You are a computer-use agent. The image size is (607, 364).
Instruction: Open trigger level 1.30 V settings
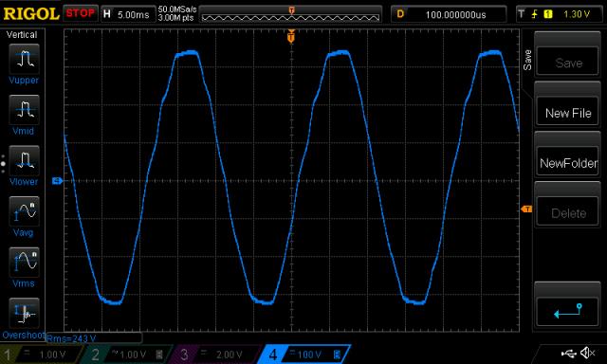click(559, 14)
